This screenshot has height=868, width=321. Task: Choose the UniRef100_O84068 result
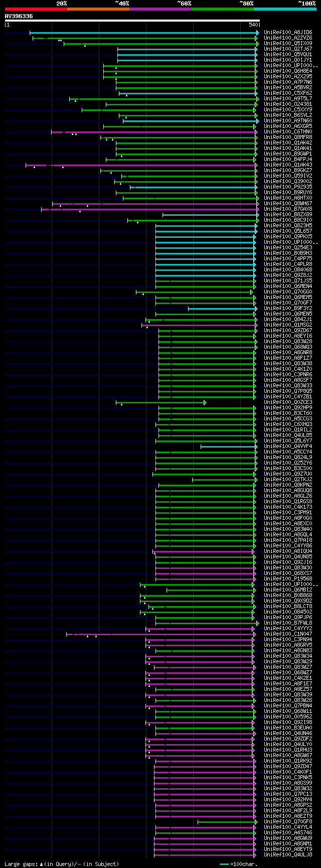[x=288, y=270]
